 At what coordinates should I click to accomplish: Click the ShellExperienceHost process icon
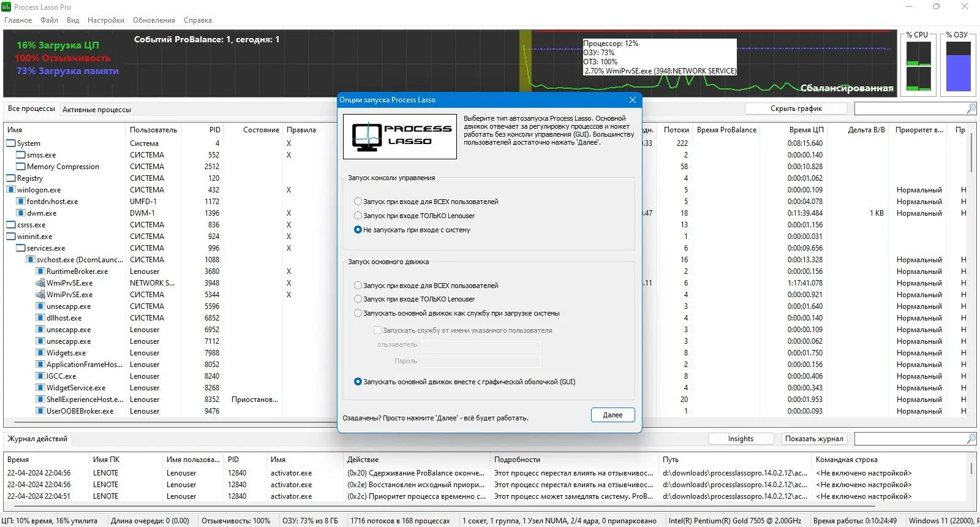(x=40, y=400)
